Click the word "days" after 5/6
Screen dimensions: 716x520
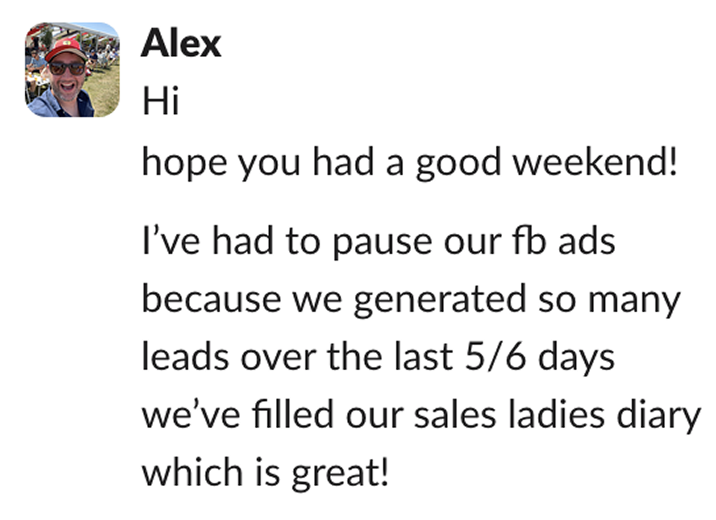[576, 358]
